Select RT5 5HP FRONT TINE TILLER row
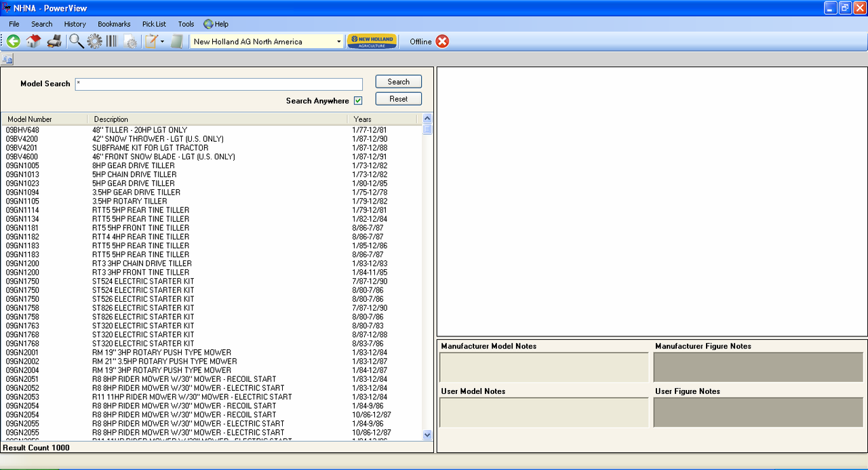This screenshot has height=470, width=868. click(x=212, y=228)
